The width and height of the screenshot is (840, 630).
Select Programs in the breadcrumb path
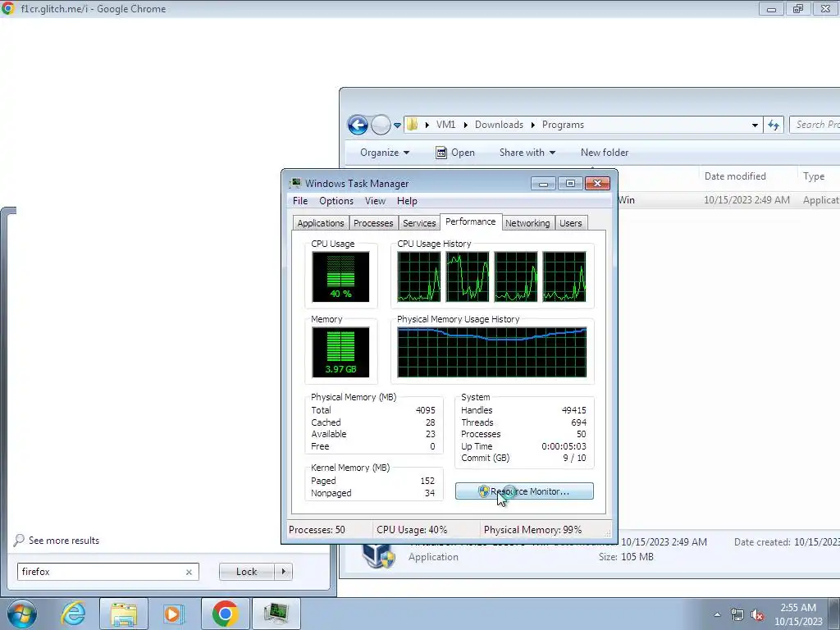(563, 125)
